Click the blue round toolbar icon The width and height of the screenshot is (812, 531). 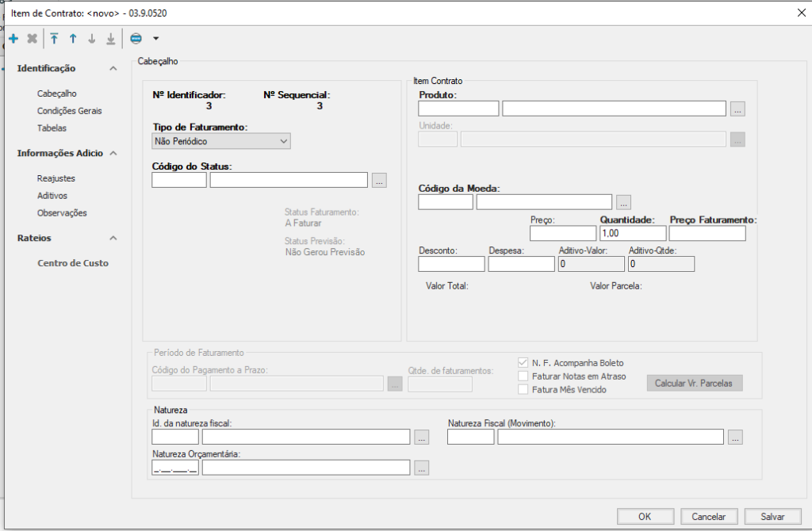pyautogui.click(x=136, y=38)
